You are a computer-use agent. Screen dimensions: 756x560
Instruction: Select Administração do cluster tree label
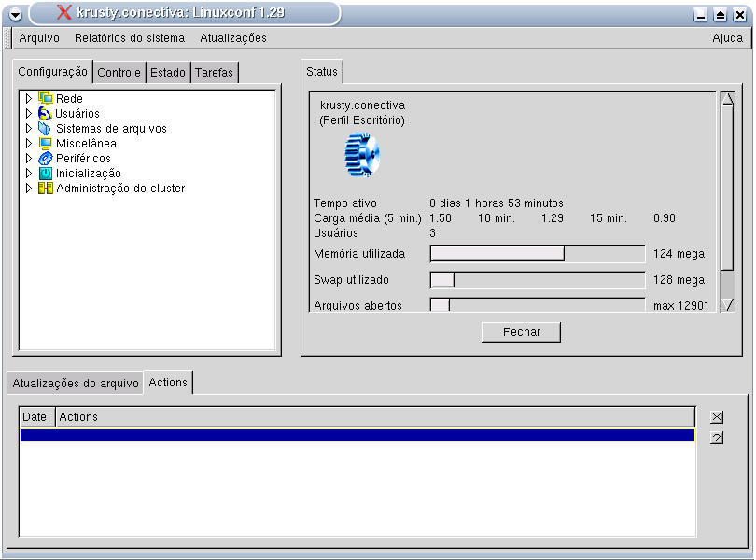(120, 189)
